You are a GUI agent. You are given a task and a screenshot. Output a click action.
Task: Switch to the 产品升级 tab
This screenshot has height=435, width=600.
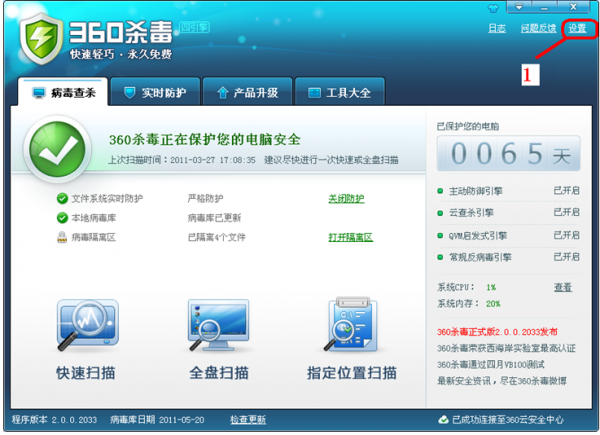[x=248, y=92]
